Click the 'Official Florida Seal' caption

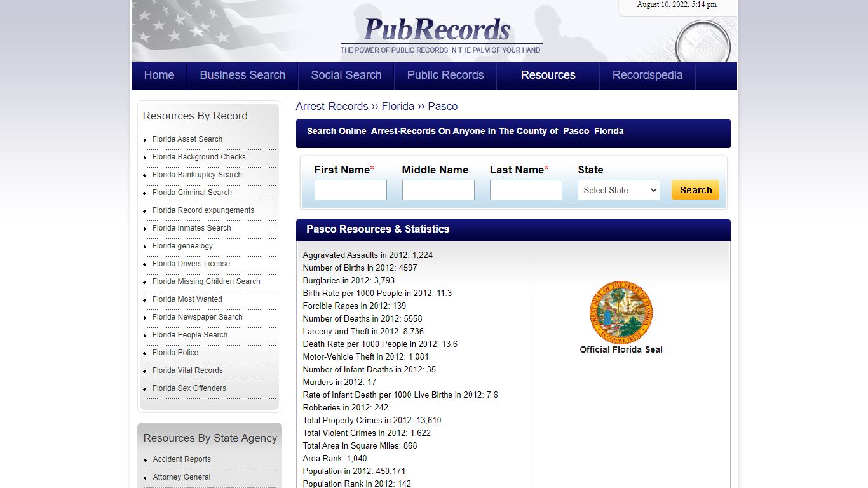coord(621,349)
